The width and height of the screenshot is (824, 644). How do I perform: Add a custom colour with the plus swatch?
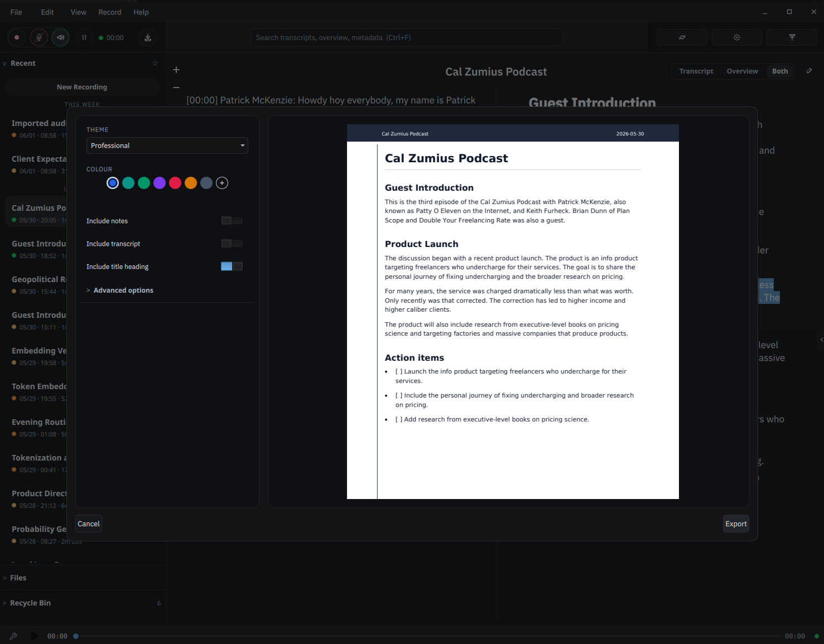point(222,183)
